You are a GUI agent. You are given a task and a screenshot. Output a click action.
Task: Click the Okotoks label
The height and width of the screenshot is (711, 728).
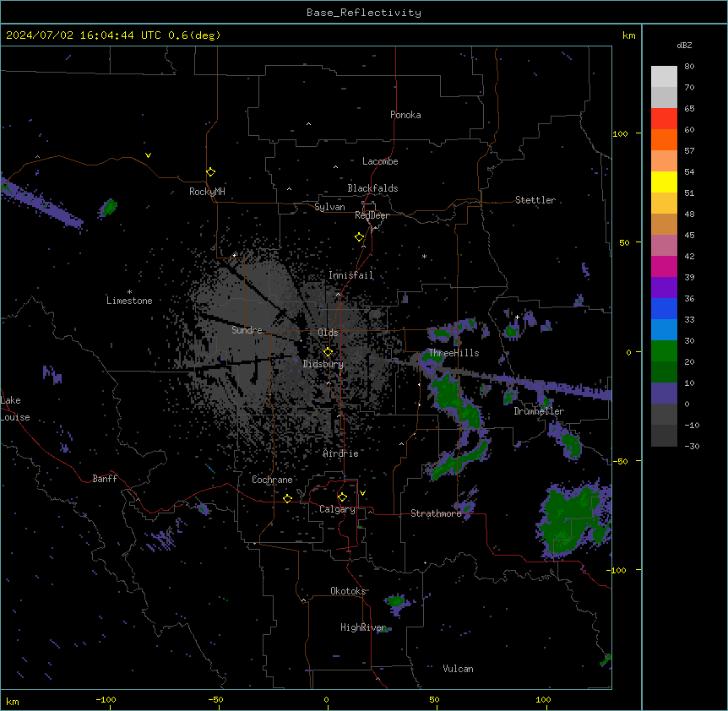click(x=348, y=591)
